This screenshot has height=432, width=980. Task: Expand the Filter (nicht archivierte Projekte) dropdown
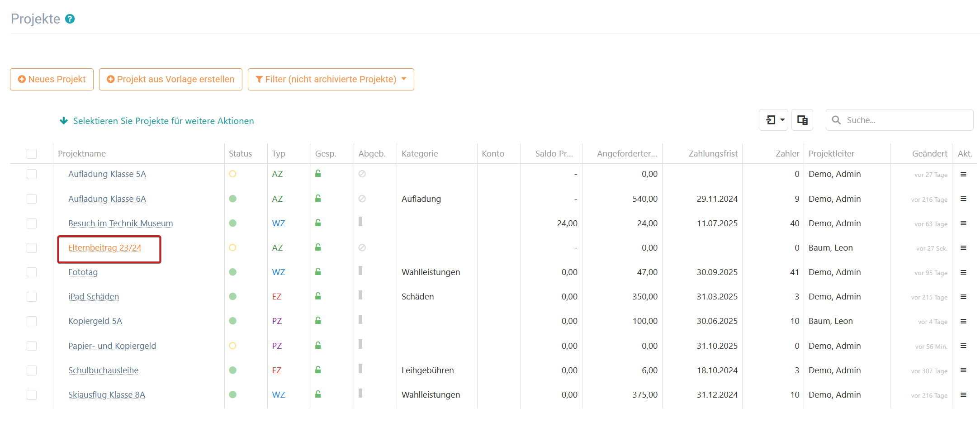click(x=331, y=80)
